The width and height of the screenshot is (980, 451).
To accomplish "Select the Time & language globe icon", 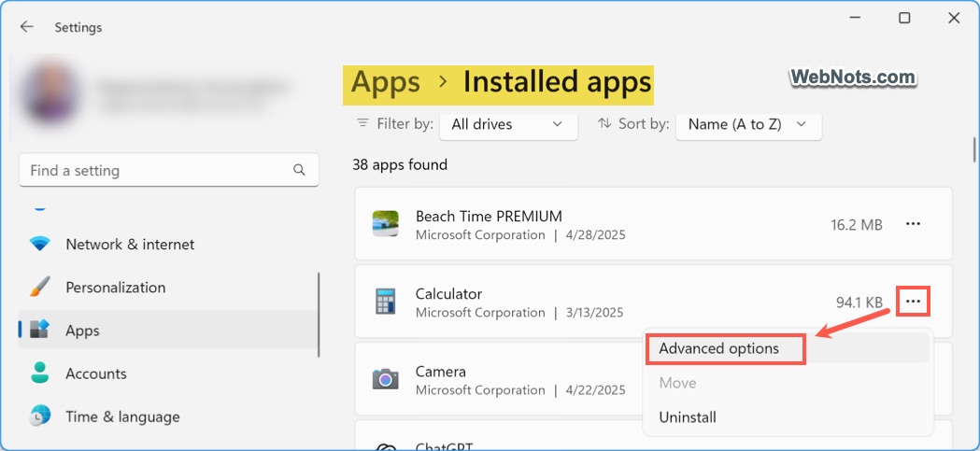I will pos(40,416).
